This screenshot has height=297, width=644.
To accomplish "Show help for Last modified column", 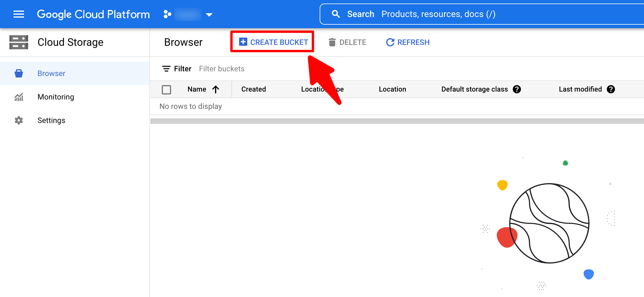I will coord(611,89).
